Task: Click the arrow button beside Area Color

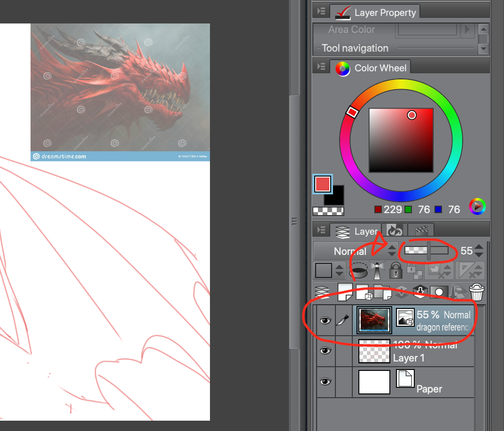Action: click(x=467, y=30)
